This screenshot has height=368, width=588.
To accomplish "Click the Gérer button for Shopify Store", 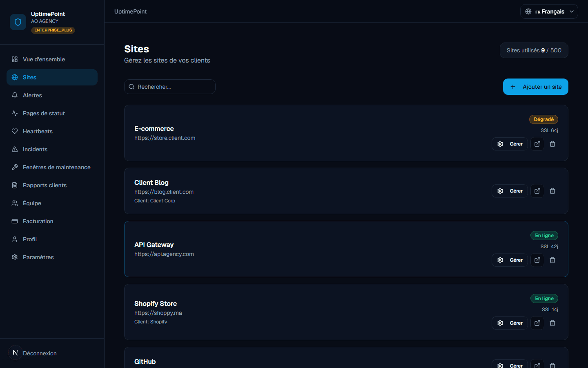I will pos(510,323).
